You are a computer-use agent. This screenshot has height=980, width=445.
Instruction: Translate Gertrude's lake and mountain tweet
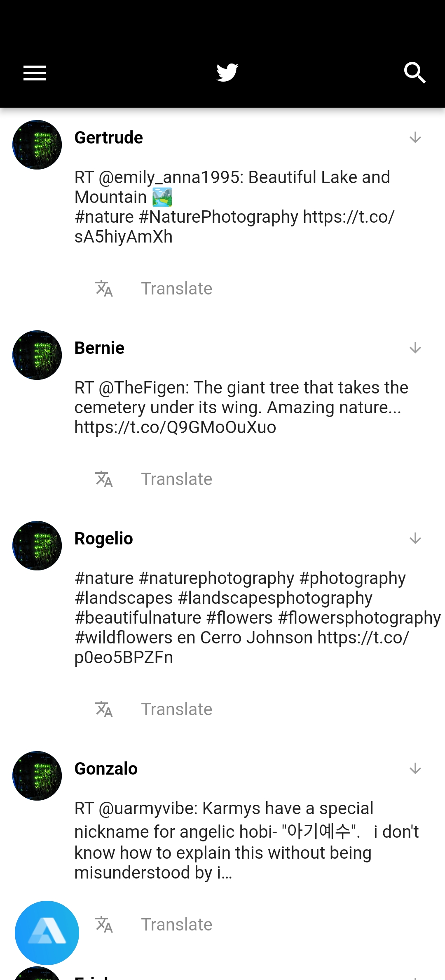point(177,289)
